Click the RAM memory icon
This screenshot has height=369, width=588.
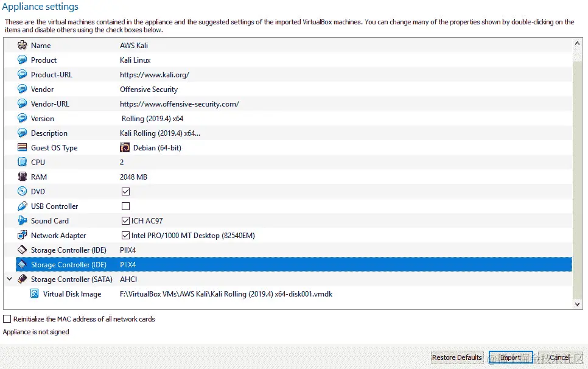(22, 177)
